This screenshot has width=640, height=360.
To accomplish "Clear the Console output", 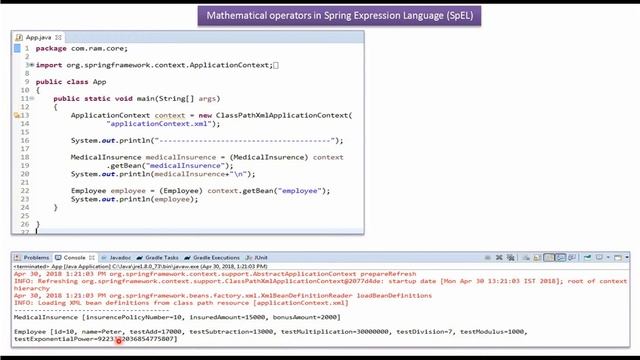I will point(526,258).
